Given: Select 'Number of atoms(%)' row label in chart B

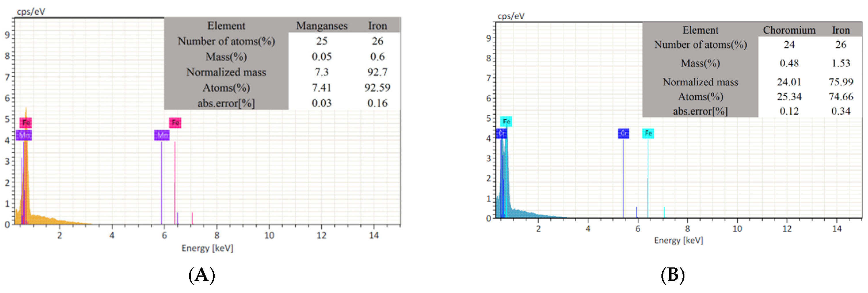Looking at the screenshot, I should 700,45.
